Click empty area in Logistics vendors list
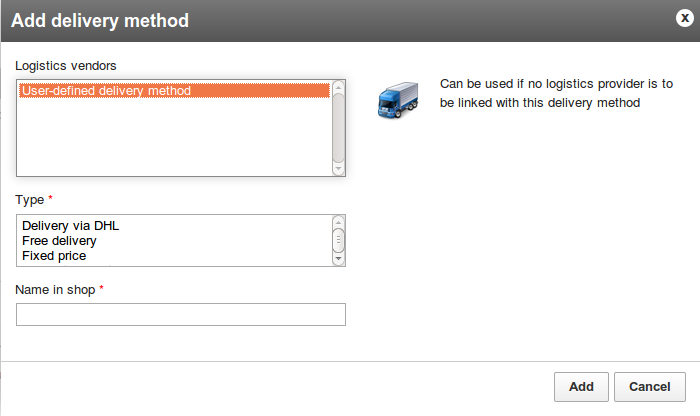Viewport: 700px width, 416px height. [175, 136]
